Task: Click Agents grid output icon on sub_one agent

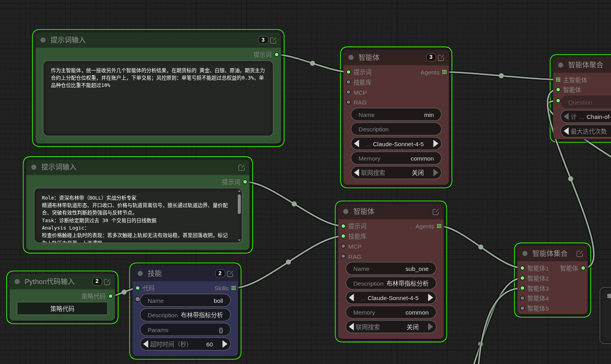Action: 439,226
